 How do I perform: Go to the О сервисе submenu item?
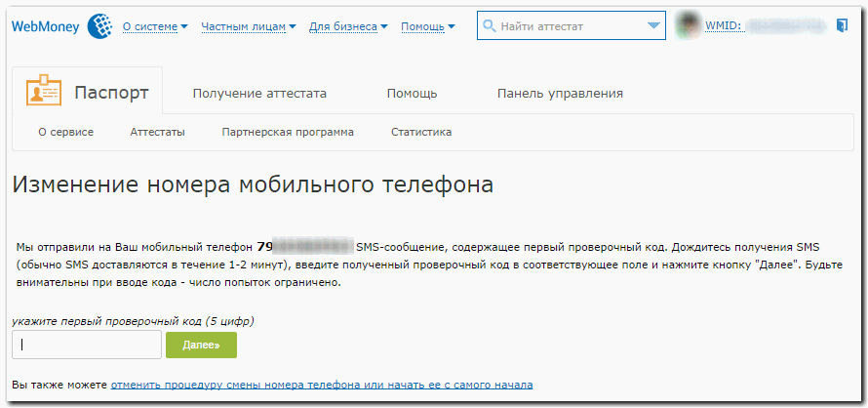[x=65, y=132]
